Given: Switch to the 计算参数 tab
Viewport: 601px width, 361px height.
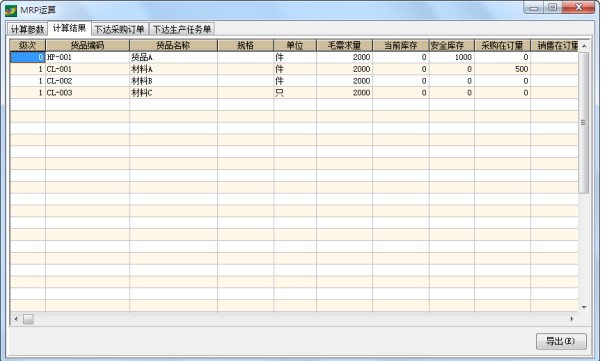Looking at the screenshot, I should pos(28,29).
